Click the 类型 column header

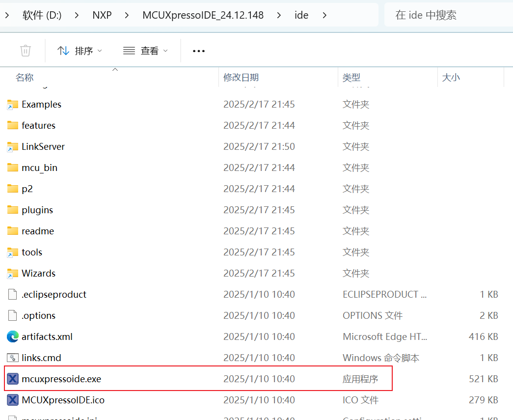pyautogui.click(x=351, y=78)
